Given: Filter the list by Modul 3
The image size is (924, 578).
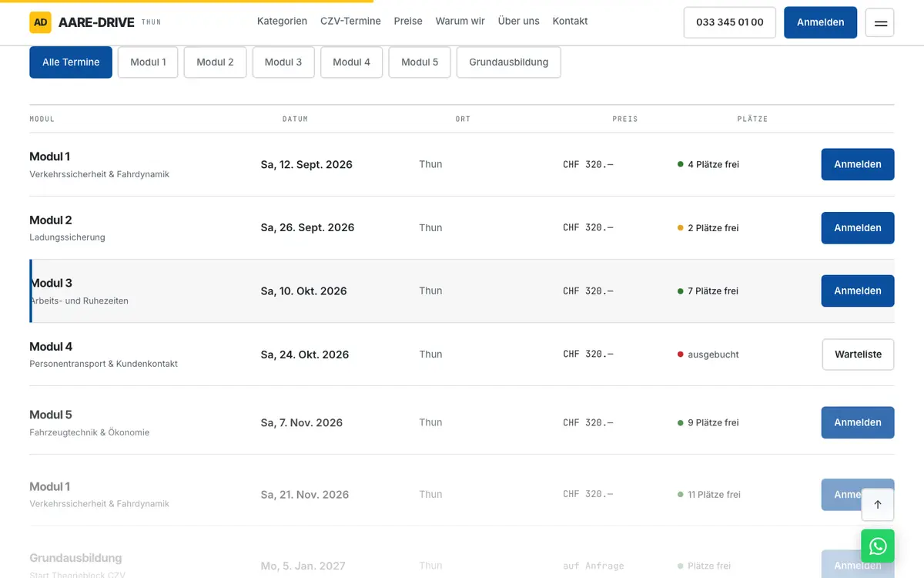Looking at the screenshot, I should pos(283,62).
